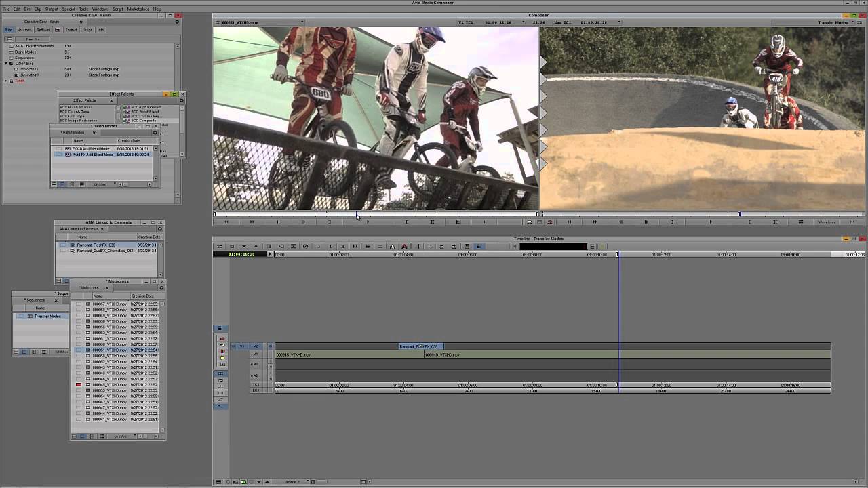Click the timeline timecode display 01:00:10:20

tap(241, 254)
